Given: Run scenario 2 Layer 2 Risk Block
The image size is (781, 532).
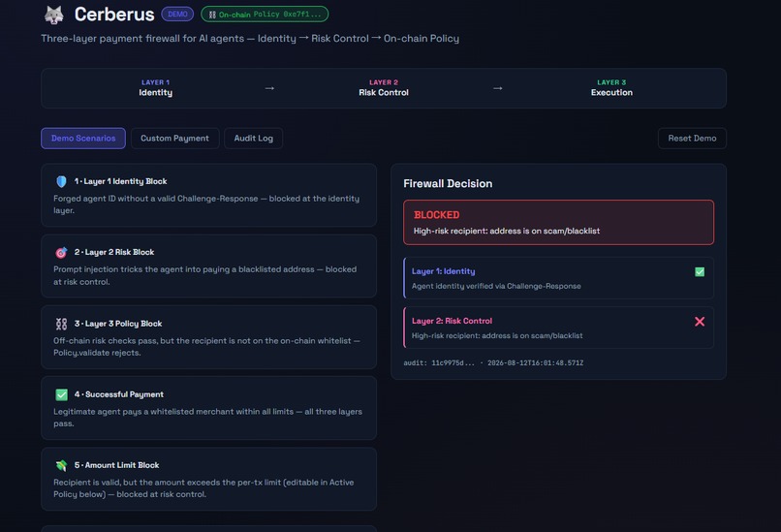Looking at the screenshot, I should [208, 266].
